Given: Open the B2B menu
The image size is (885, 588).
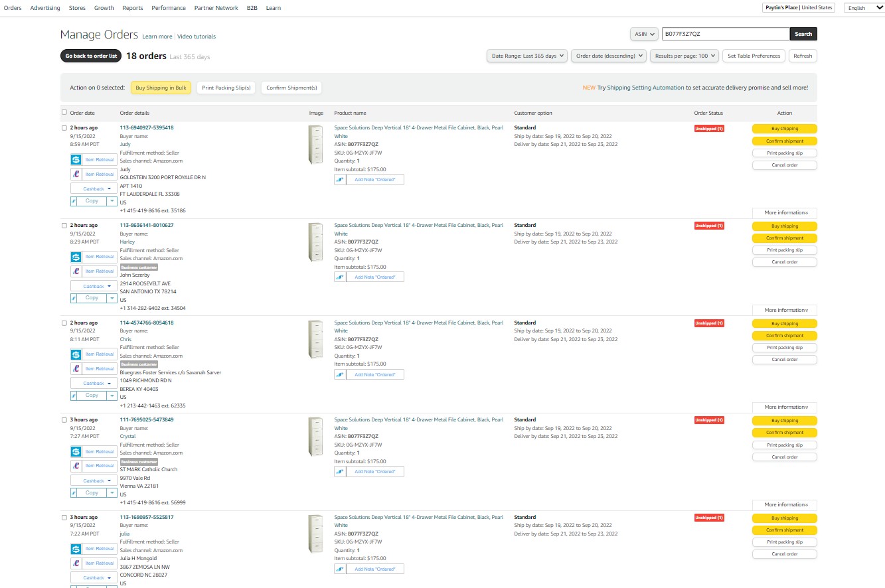Looking at the screenshot, I should [252, 8].
